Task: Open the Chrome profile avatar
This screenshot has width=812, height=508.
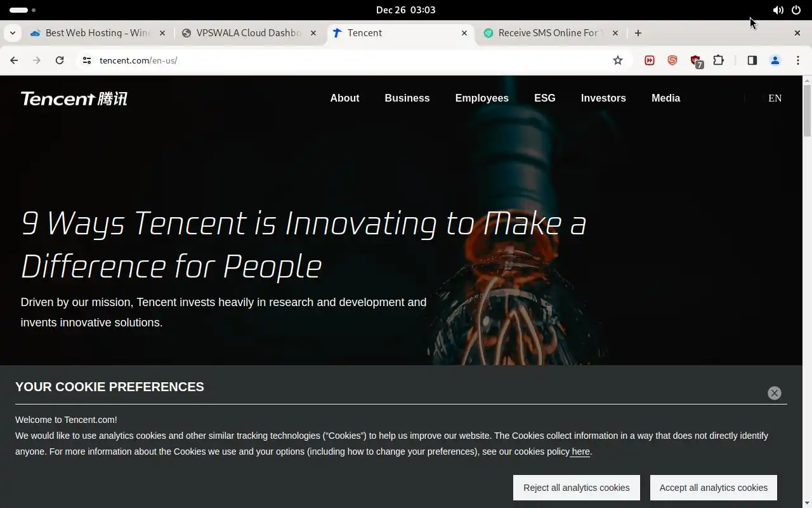Action: [x=775, y=60]
